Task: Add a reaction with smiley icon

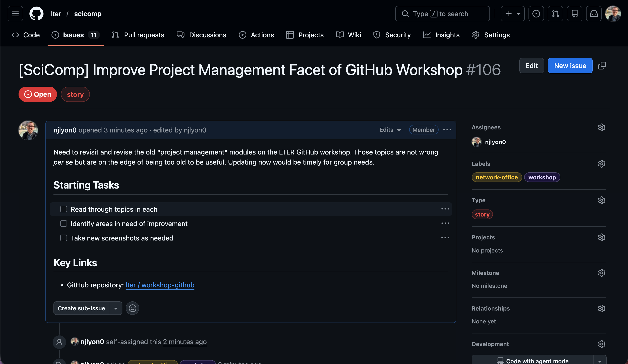Action: tap(132, 308)
